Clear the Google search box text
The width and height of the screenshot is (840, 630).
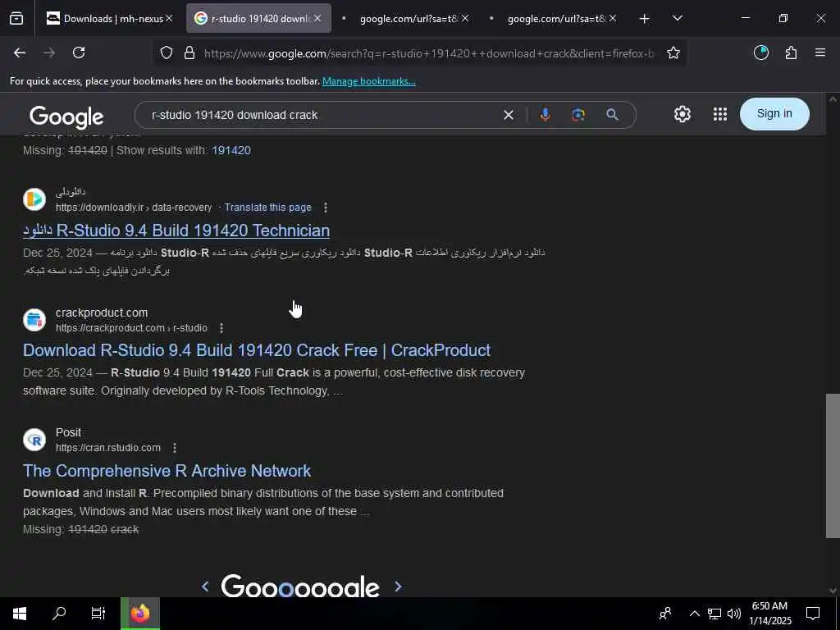509,115
